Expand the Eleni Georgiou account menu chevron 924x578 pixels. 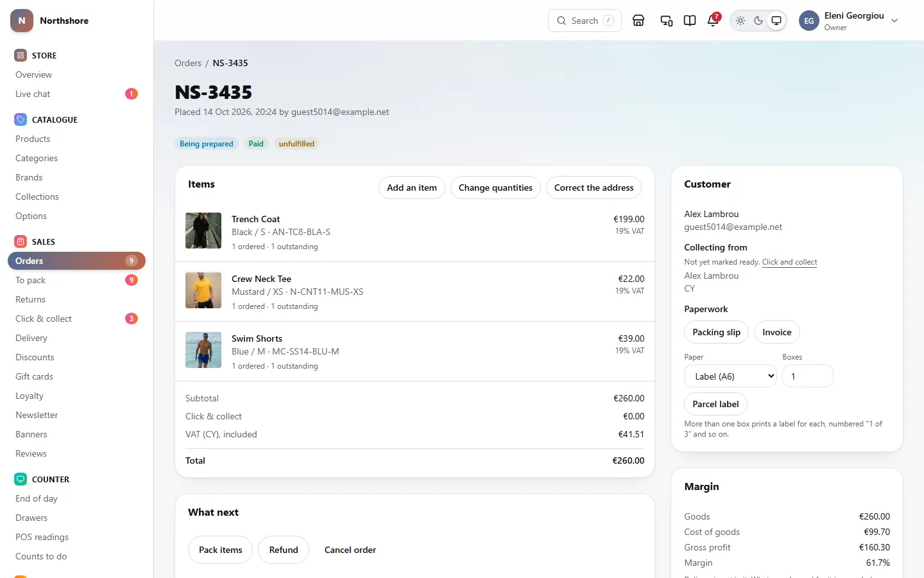pyautogui.click(x=894, y=21)
